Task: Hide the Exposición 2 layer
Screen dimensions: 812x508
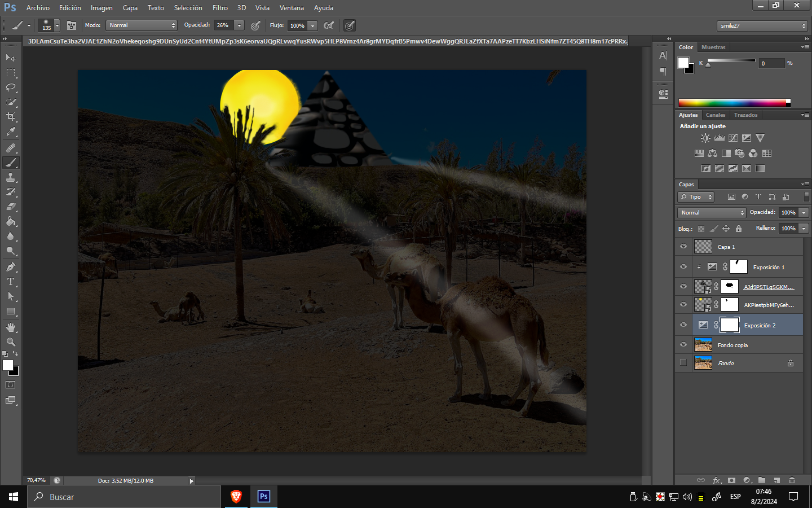Action: pos(683,325)
